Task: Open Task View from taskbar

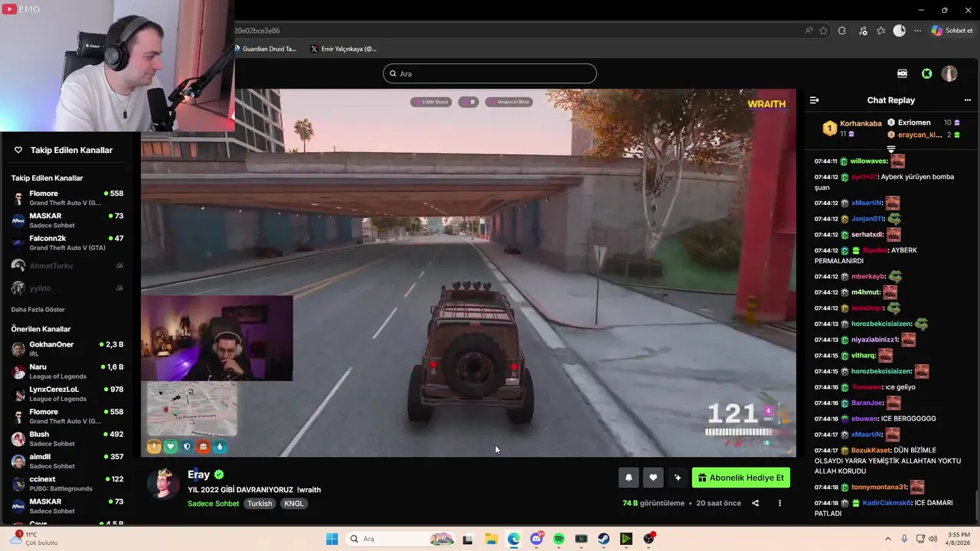Action: pos(468,539)
